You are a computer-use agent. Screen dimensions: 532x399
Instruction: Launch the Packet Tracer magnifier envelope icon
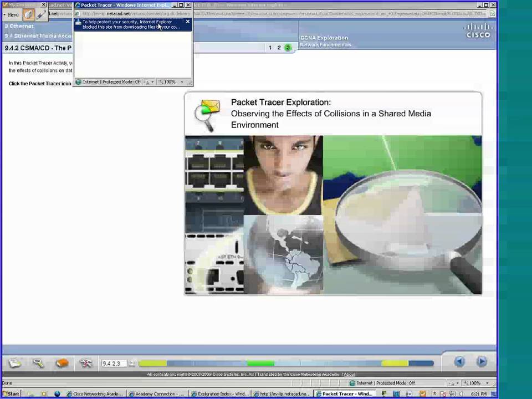[207, 115]
